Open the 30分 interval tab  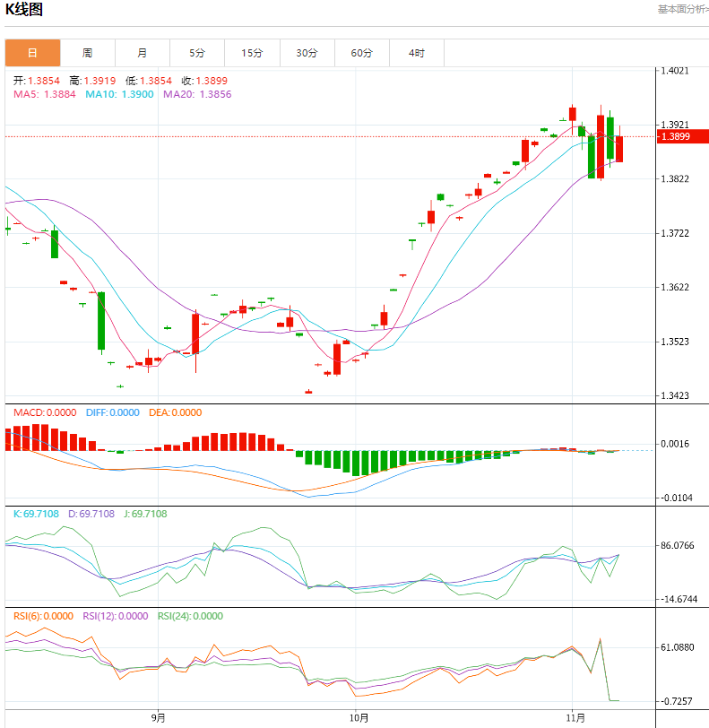(307, 53)
